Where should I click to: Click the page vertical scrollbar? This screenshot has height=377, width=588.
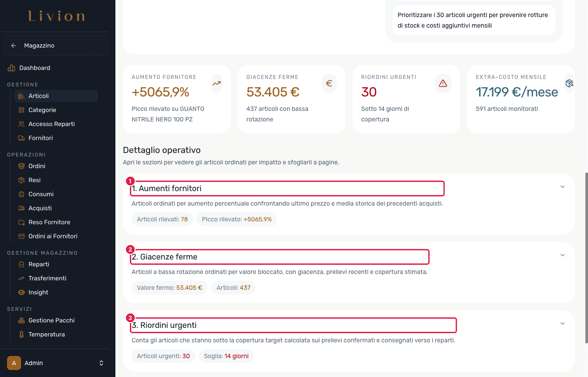point(586,258)
